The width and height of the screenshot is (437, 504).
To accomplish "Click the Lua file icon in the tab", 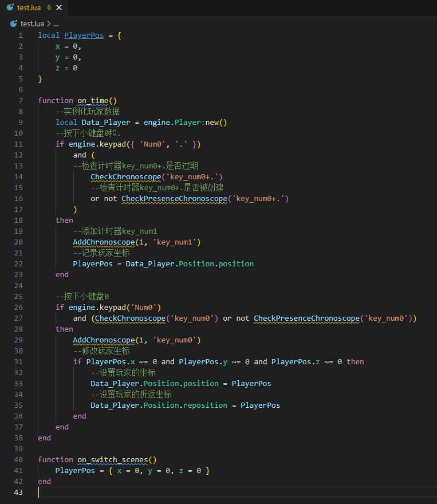I will coord(10,8).
